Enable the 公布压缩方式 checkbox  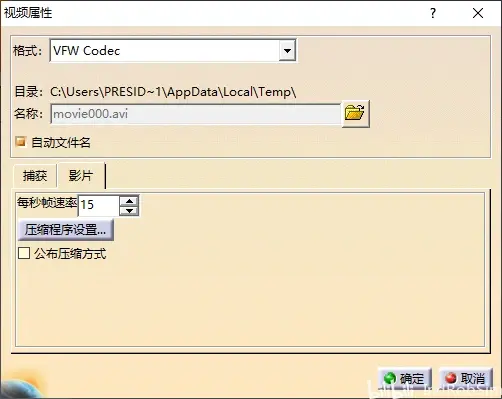(24, 253)
